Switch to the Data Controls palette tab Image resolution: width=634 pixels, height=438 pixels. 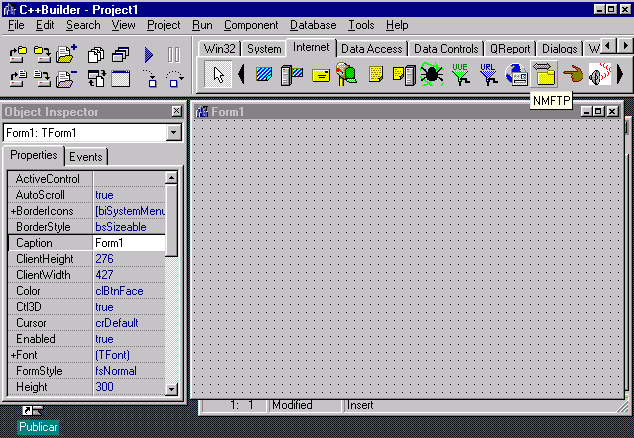446,49
